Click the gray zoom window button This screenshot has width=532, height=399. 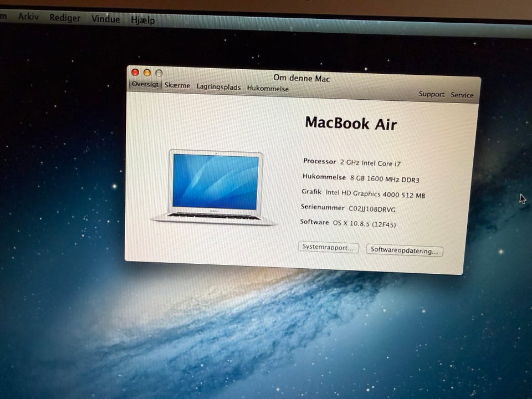[x=159, y=73]
